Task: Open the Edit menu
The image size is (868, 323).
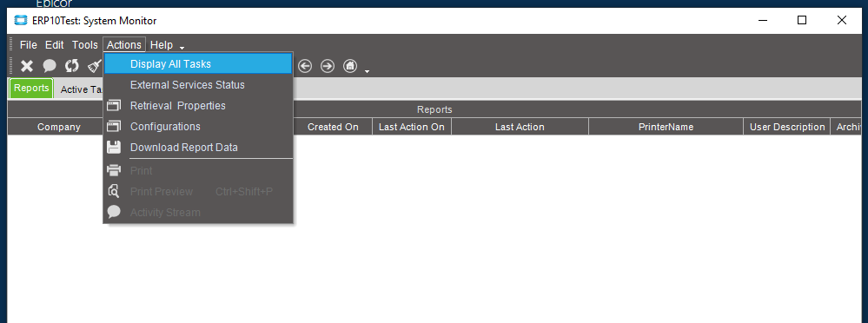Action: [x=54, y=45]
